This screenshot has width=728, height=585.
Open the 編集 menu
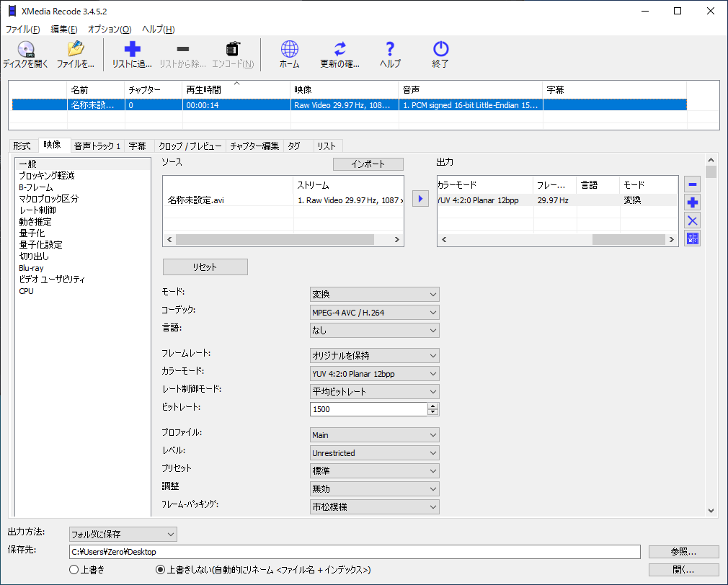coord(63,30)
